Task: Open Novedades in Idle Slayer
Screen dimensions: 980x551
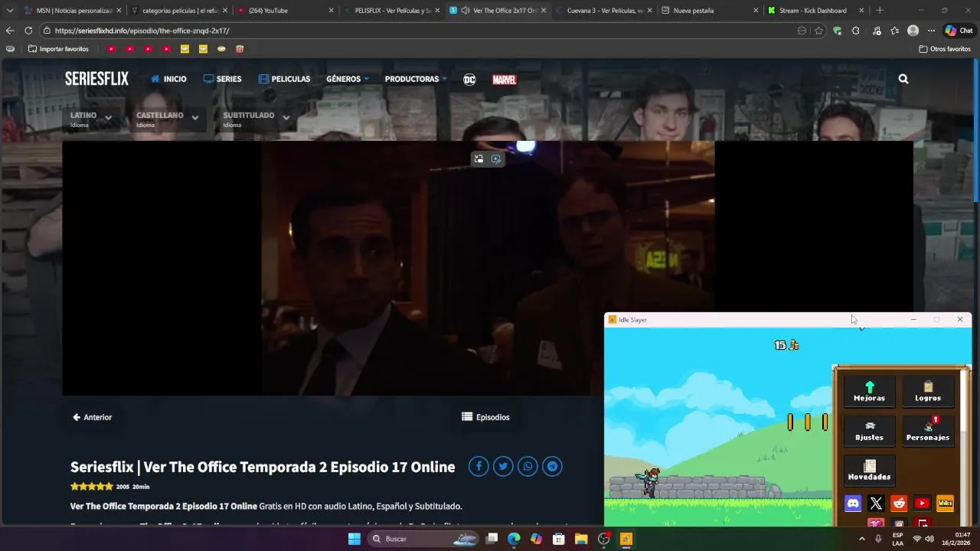Action: pyautogui.click(x=869, y=469)
